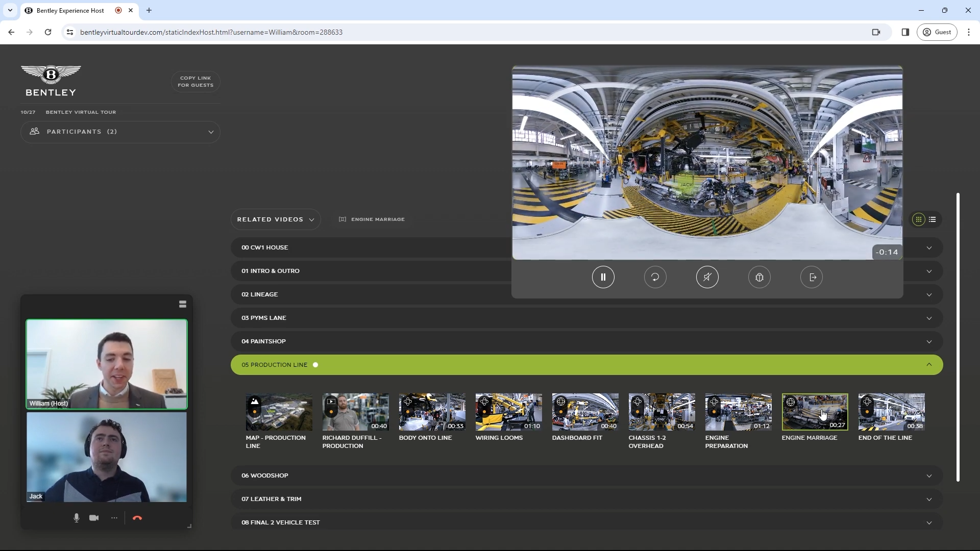Click the gyroscope view control icon
Screen dimensions: 980x551
[x=759, y=277]
